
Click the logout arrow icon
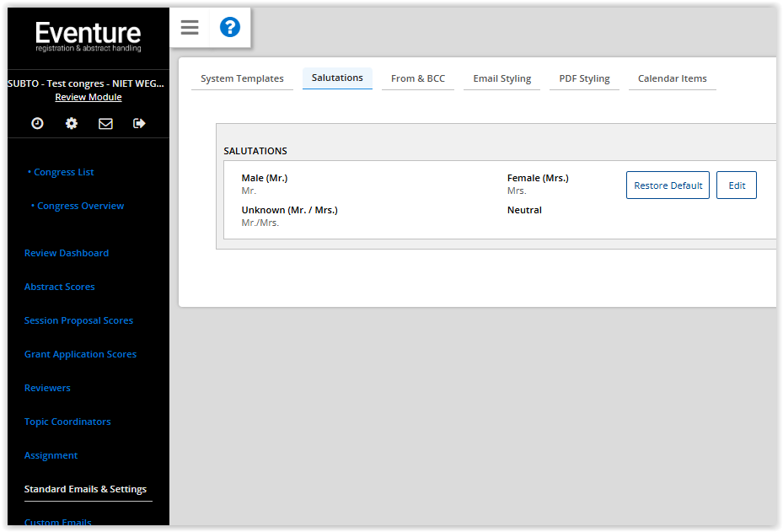139,123
